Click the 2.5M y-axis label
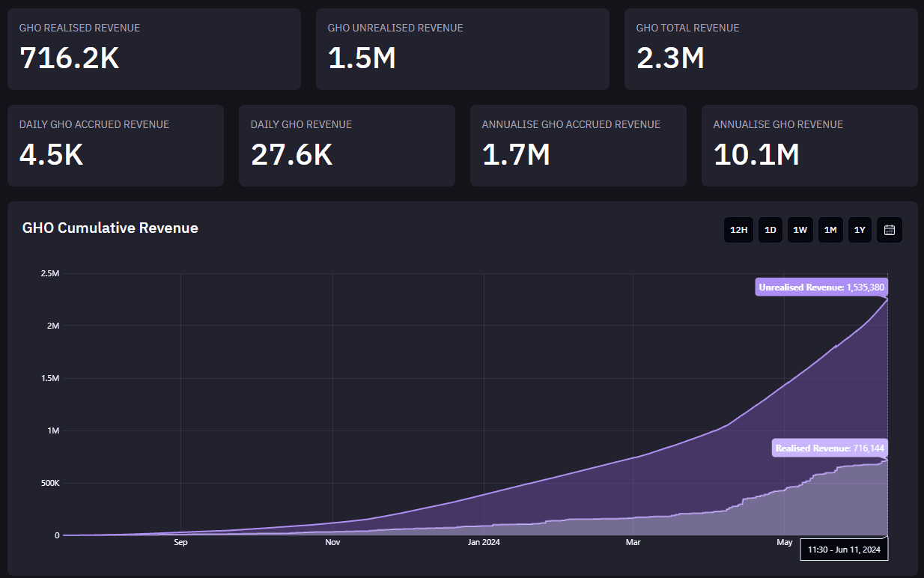The width and height of the screenshot is (924, 578). 50,273
